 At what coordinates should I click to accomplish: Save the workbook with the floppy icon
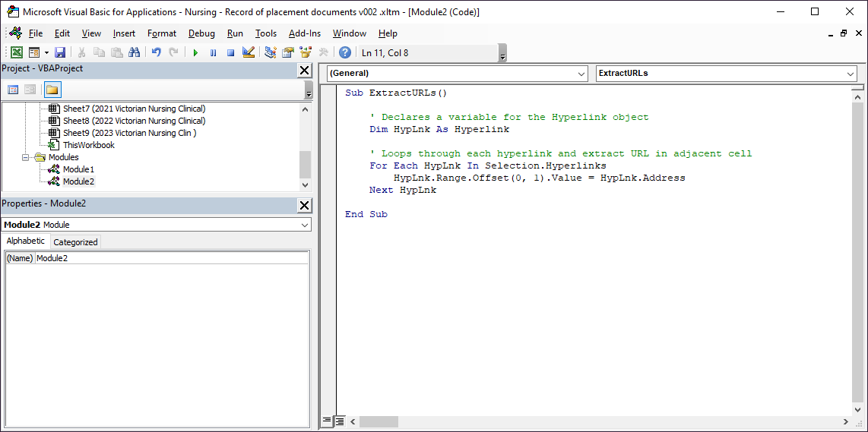click(60, 52)
